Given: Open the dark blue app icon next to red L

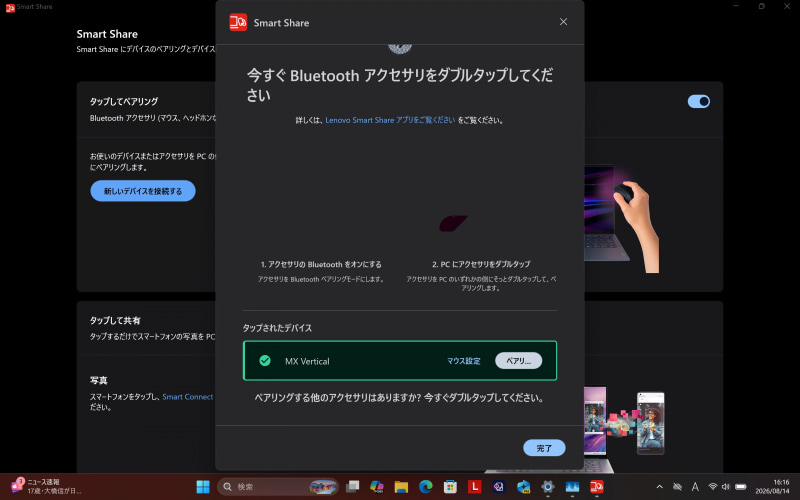Looking at the screenshot, I should [x=499, y=487].
